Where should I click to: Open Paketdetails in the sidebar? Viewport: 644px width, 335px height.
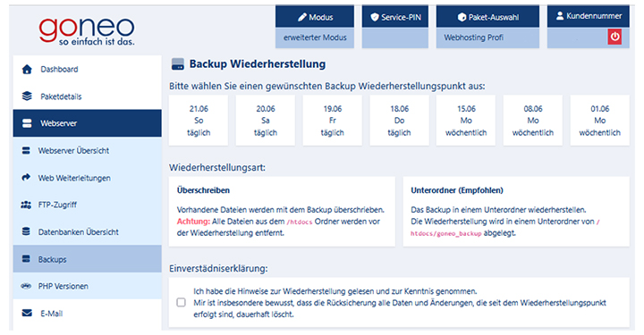click(87, 96)
